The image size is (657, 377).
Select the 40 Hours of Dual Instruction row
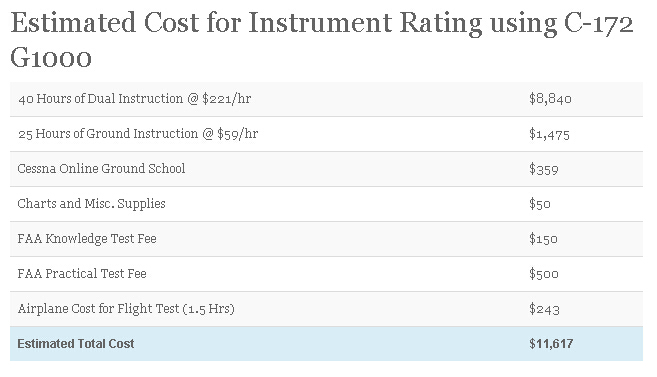(x=326, y=99)
